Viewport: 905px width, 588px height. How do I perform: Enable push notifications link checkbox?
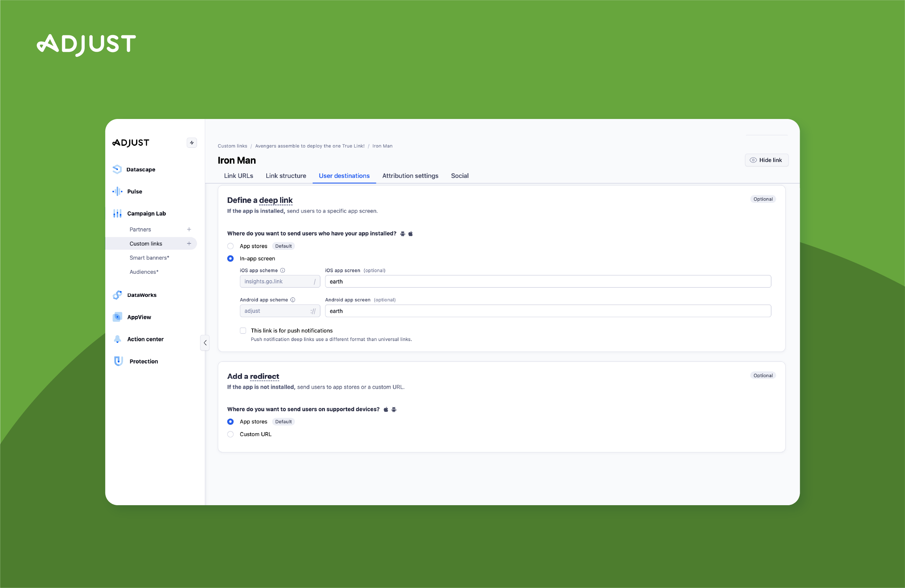[x=243, y=330]
